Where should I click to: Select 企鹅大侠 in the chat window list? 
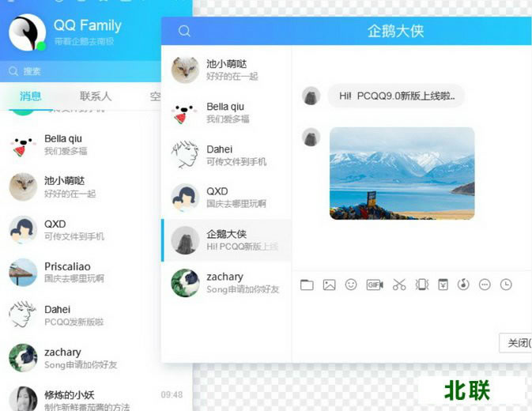(226, 240)
